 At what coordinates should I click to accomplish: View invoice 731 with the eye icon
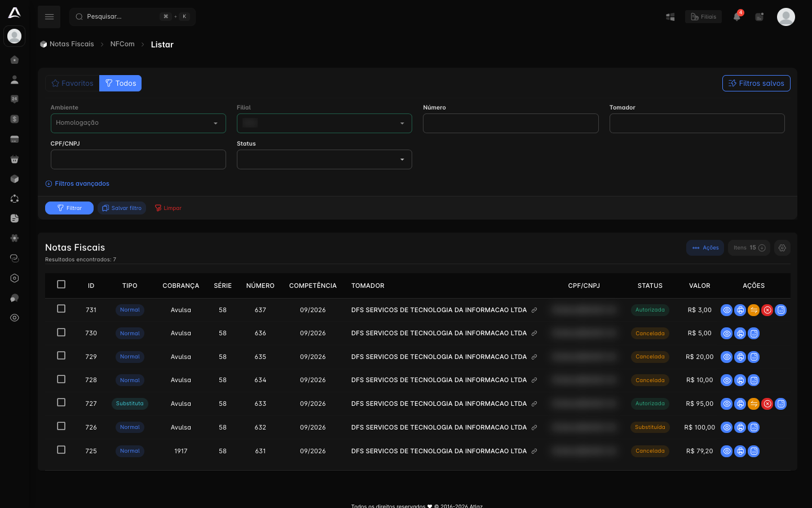[x=727, y=310]
